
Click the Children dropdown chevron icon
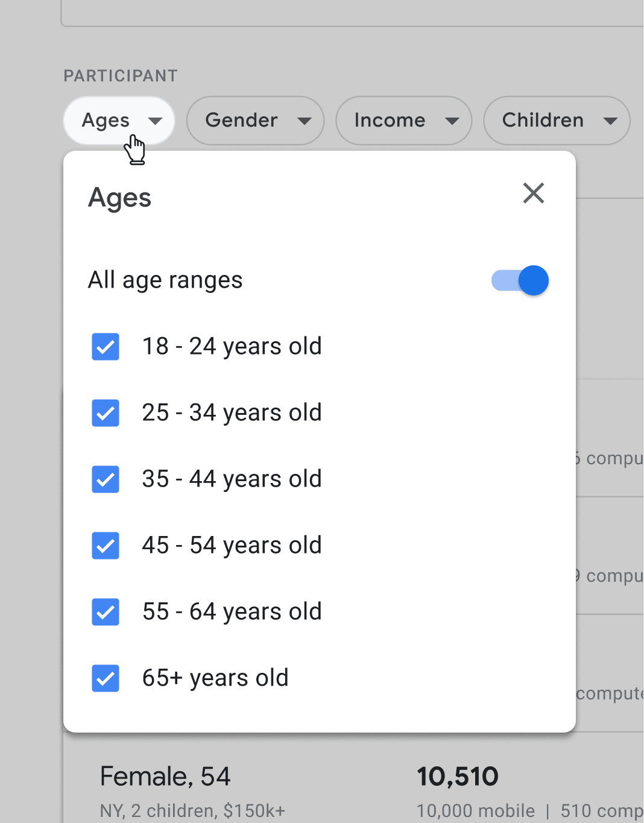[610, 121]
